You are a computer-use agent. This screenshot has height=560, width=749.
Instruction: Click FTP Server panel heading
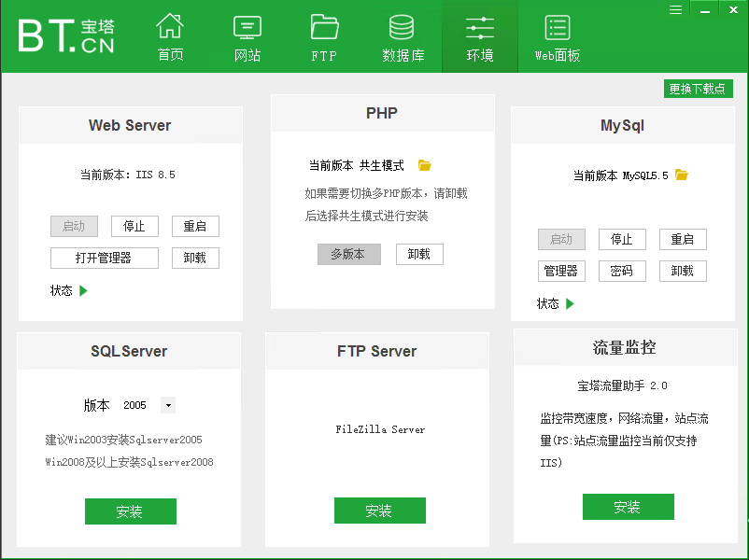click(377, 351)
